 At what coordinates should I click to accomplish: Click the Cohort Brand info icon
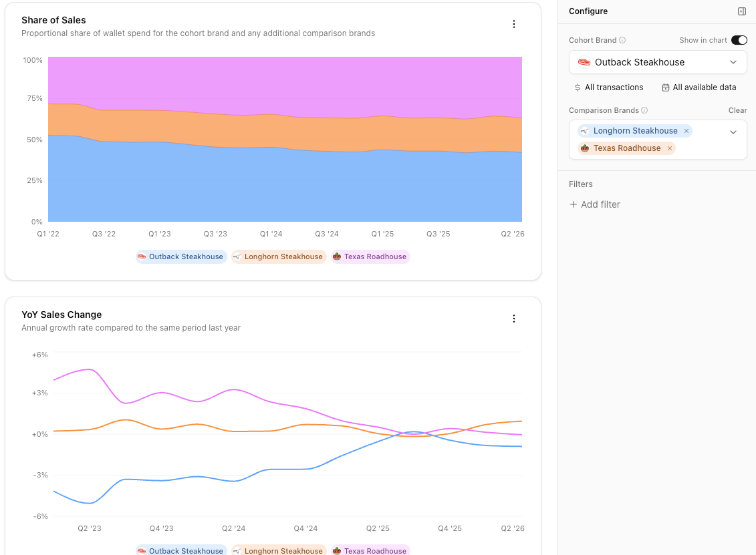(x=622, y=40)
